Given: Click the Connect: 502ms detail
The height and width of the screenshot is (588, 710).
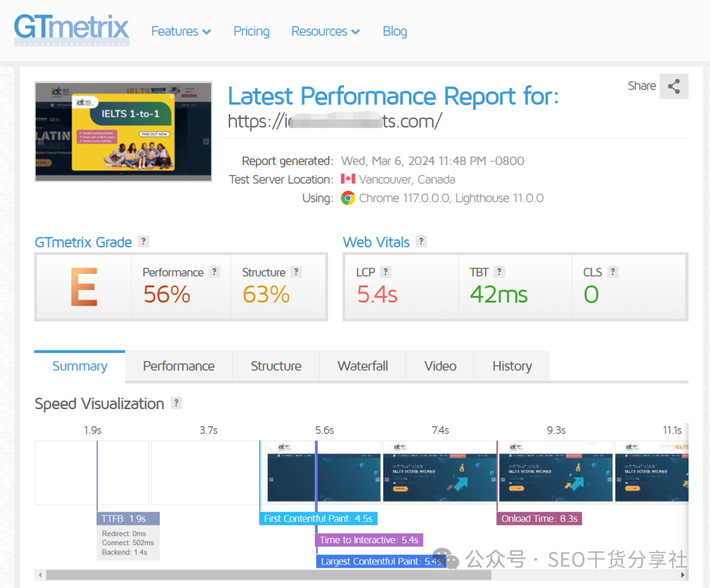Looking at the screenshot, I should point(128,543).
